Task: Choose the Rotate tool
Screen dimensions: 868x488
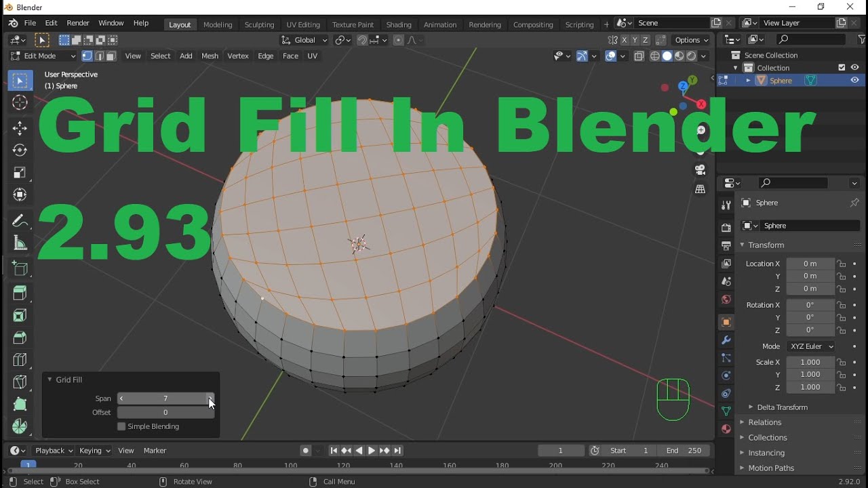Action: [x=20, y=150]
